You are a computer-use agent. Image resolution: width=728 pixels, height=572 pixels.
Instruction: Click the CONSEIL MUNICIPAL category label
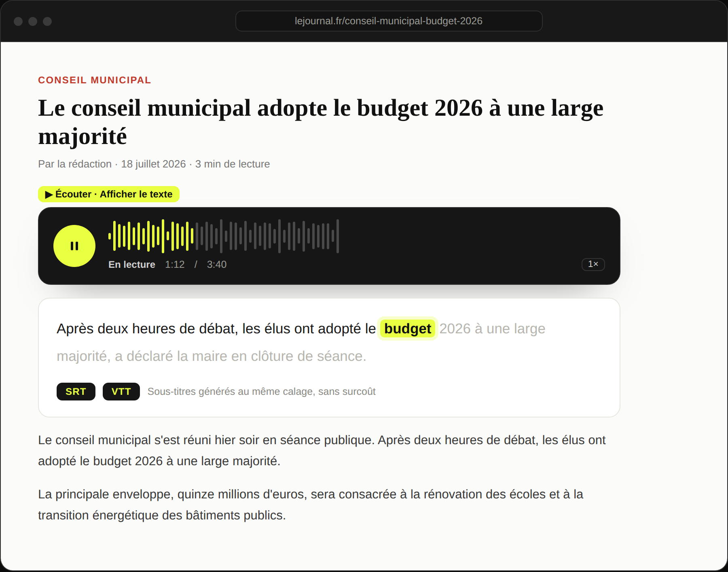pos(95,80)
